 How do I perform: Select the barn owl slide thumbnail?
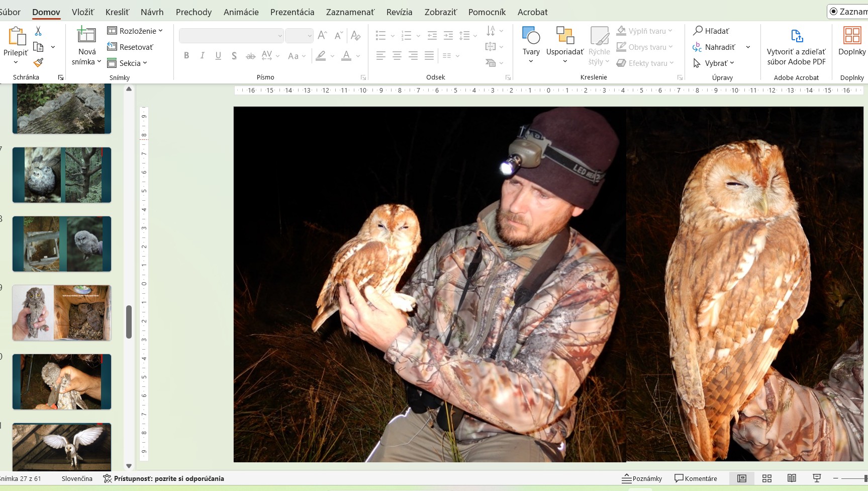(x=62, y=446)
